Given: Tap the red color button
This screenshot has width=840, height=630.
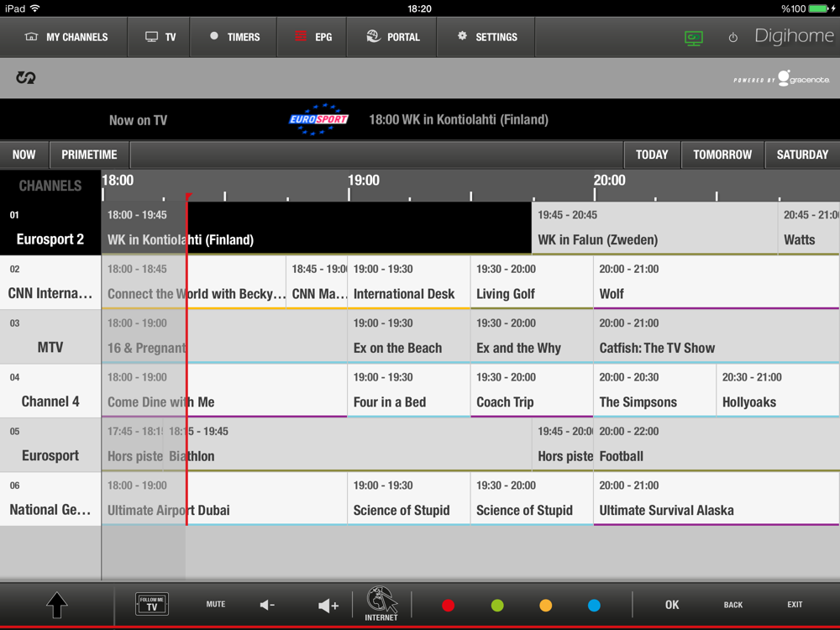Looking at the screenshot, I should (x=449, y=606).
